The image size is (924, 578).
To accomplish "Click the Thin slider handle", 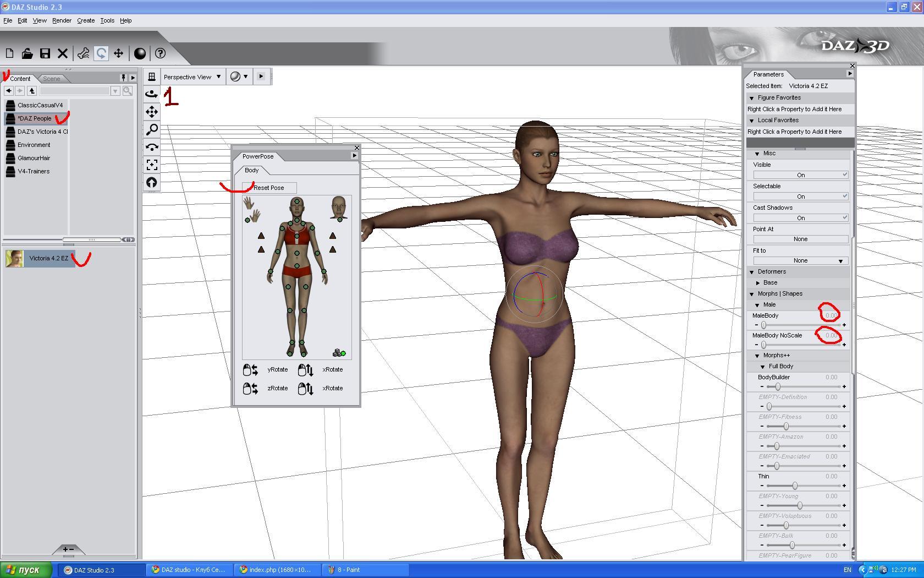I will (x=795, y=486).
